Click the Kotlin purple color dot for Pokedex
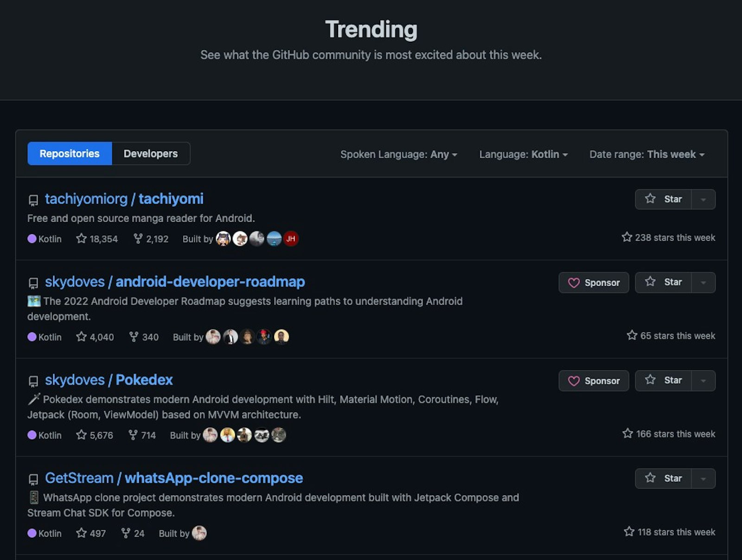The width and height of the screenshot is (742, 560). pos(32,435)
